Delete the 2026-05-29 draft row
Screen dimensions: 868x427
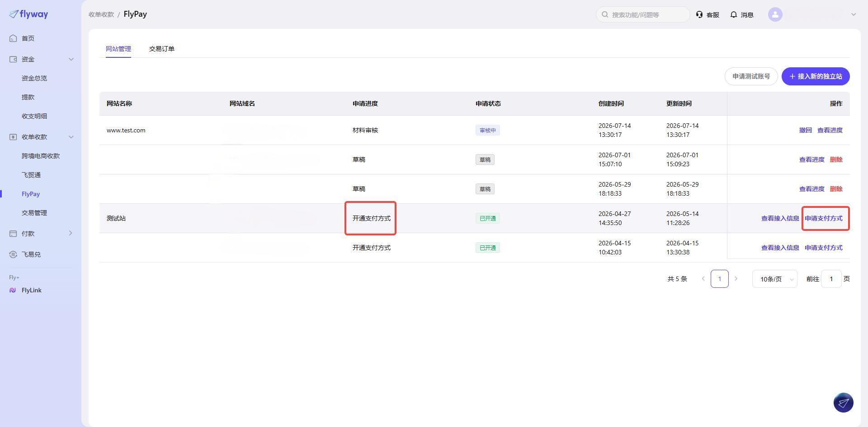836,189
